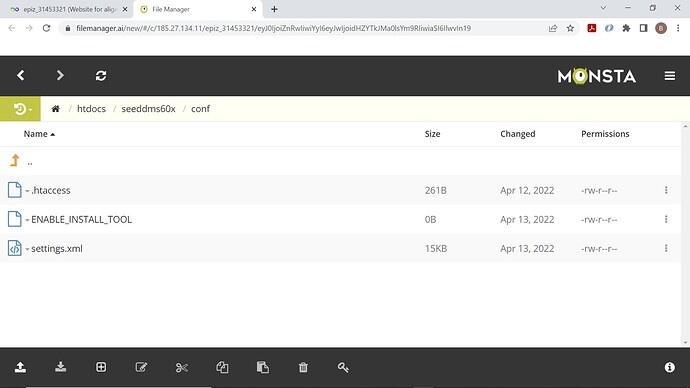Close the File Manager browser tab

(254, 9)
